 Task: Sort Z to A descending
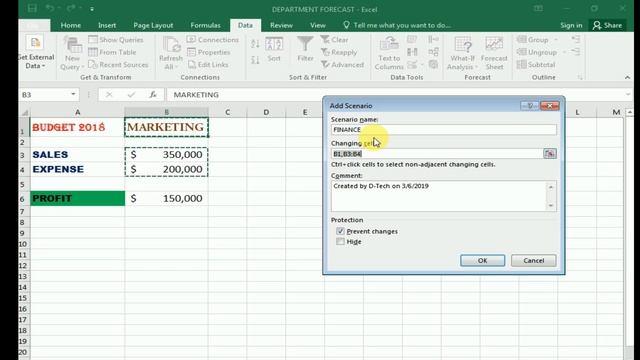coord(255,60)
